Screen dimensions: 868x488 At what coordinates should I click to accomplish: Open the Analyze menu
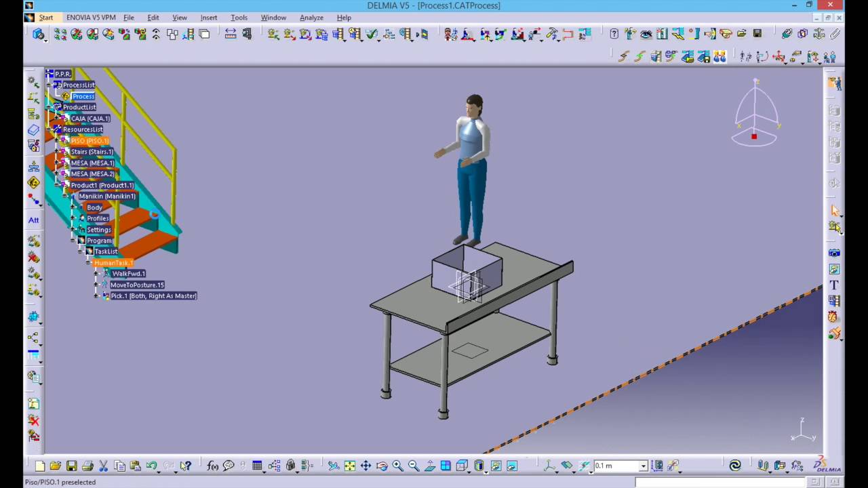click(x=311, y=18)
